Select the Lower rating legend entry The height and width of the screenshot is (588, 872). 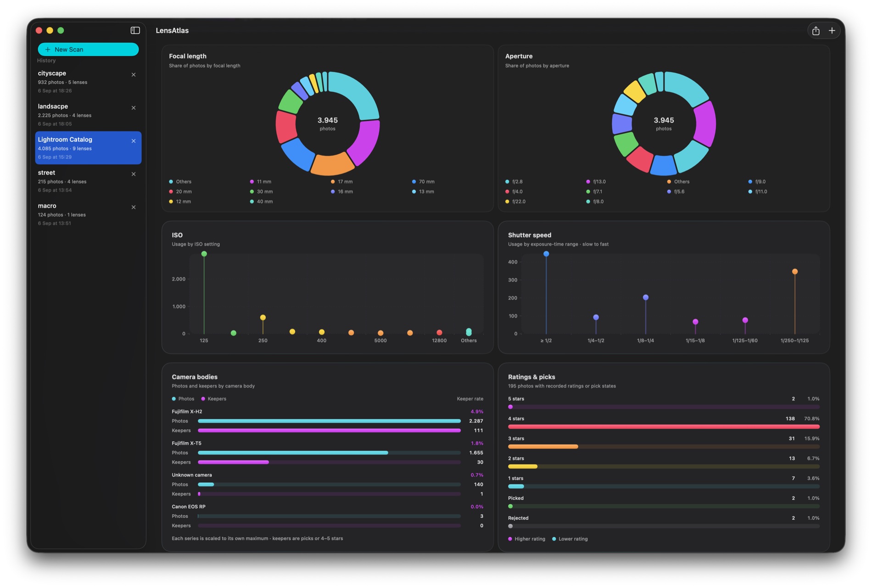tap(570, 539)
